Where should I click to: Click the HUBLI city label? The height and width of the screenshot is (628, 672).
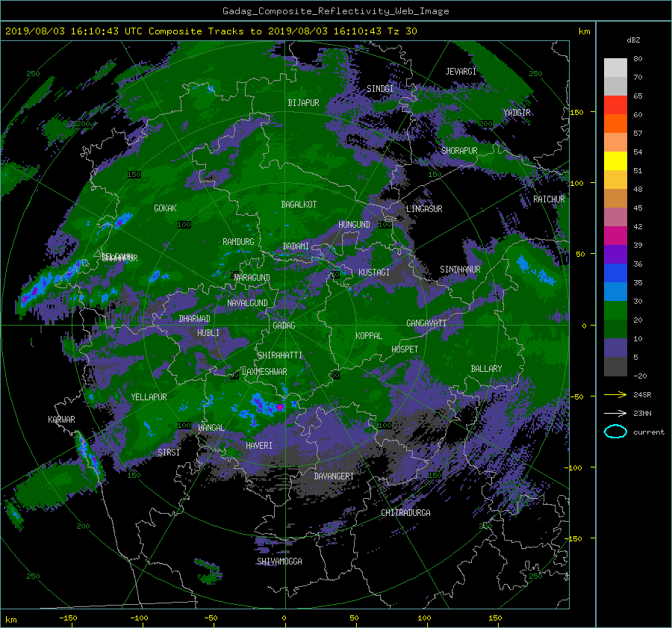point(208,332)
